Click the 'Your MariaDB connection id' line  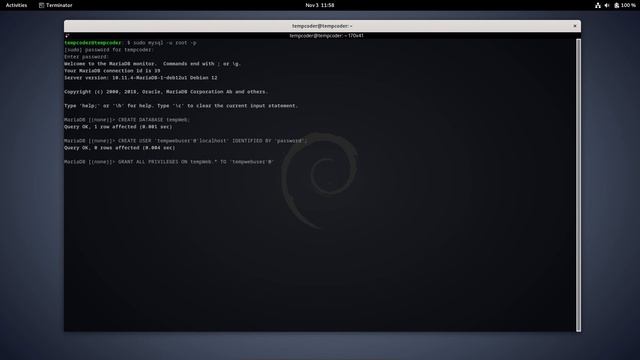pos(112,71)
